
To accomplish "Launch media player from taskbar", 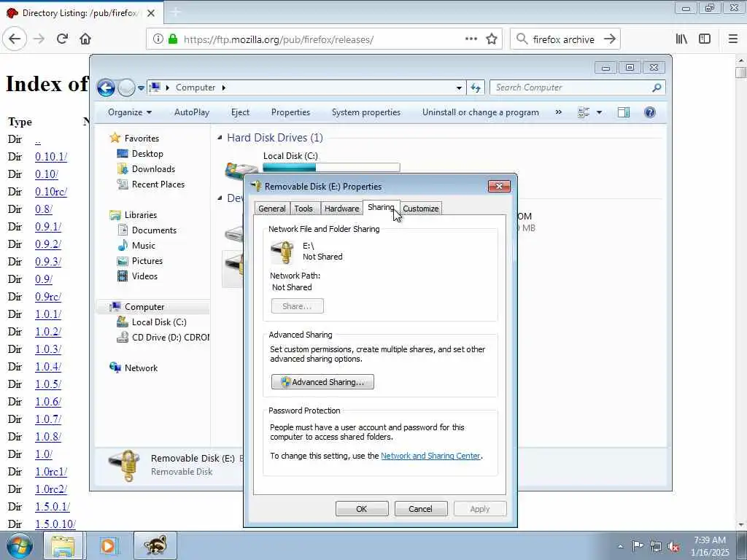I will click(108, 545).
